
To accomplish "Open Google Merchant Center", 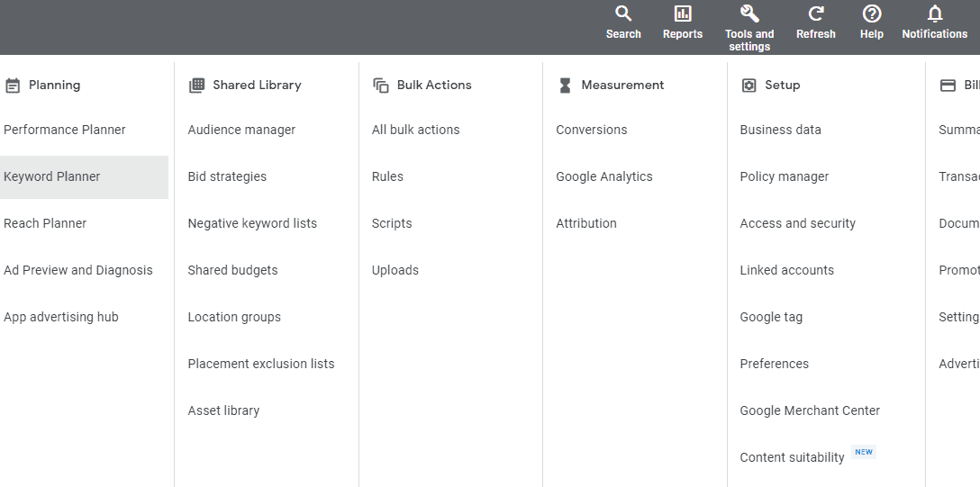I will (x=810, y=410).
